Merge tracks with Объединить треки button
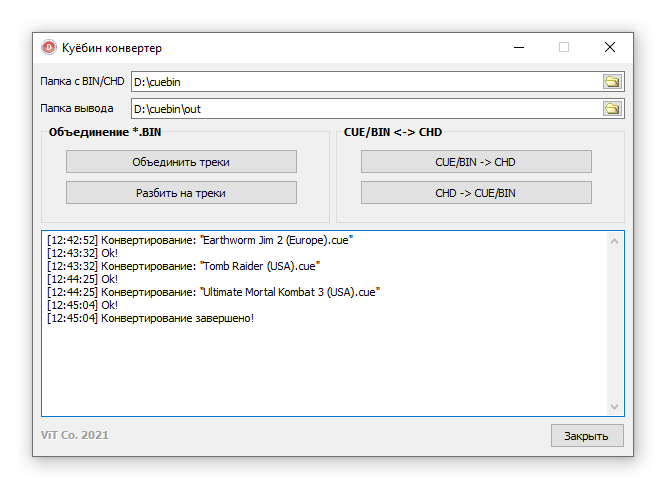The height and width of the screenshot is (489, 666). pos(181,162)
